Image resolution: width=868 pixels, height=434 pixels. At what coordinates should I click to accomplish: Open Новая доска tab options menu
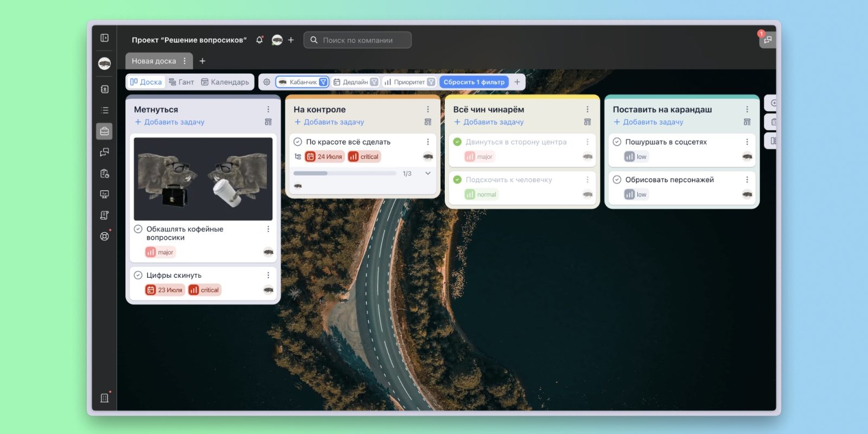(184, 61)
